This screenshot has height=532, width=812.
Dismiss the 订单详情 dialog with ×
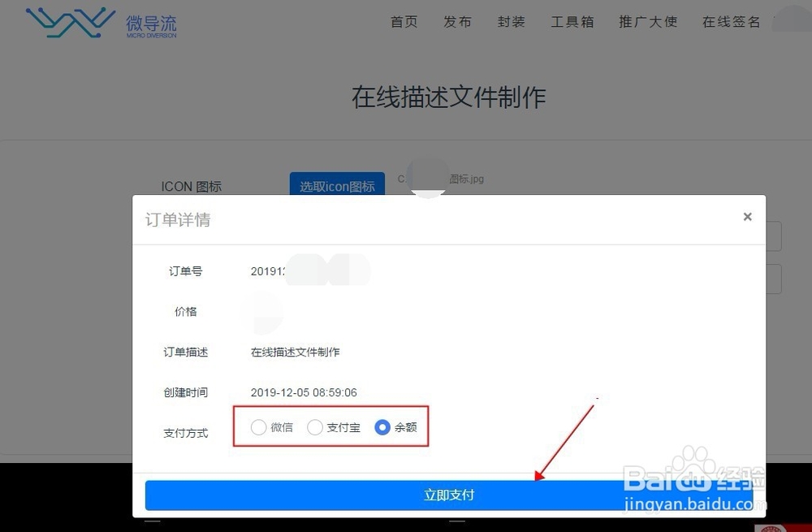[x=747, y=217]
